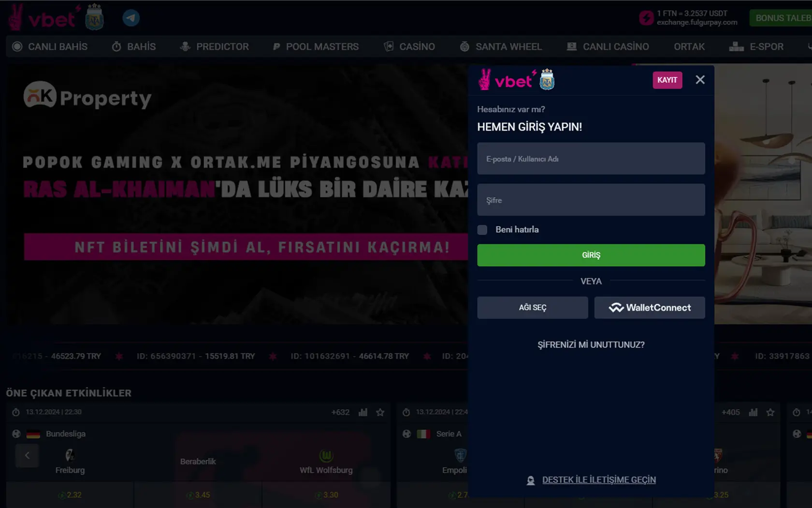Click the vbet logo in top-left header
Image resolution: width=812 pixels, height=508 pixels.
click(44, 18)
